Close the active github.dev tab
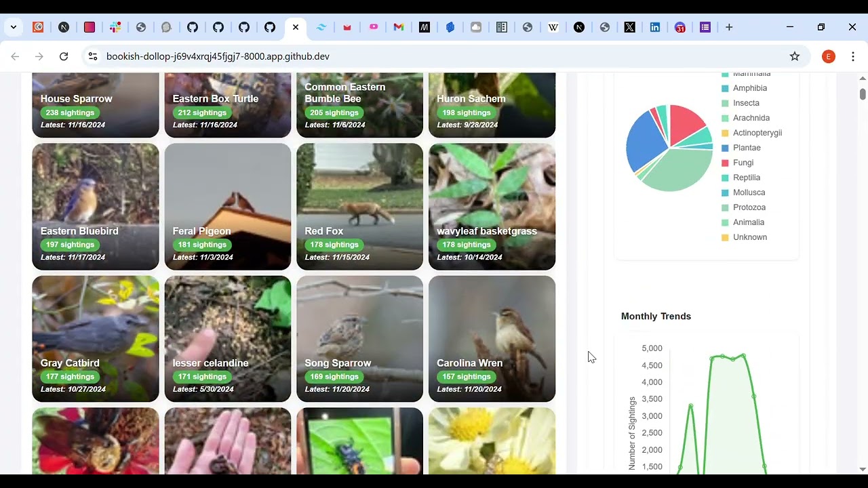This screenshot has height=488, width=868. [x=296, y=27]
